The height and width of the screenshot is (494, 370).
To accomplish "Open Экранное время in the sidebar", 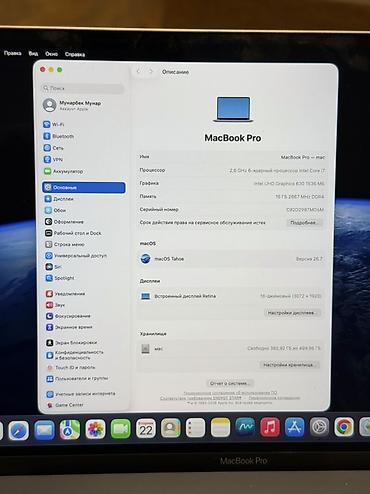I will pos(69,327).
